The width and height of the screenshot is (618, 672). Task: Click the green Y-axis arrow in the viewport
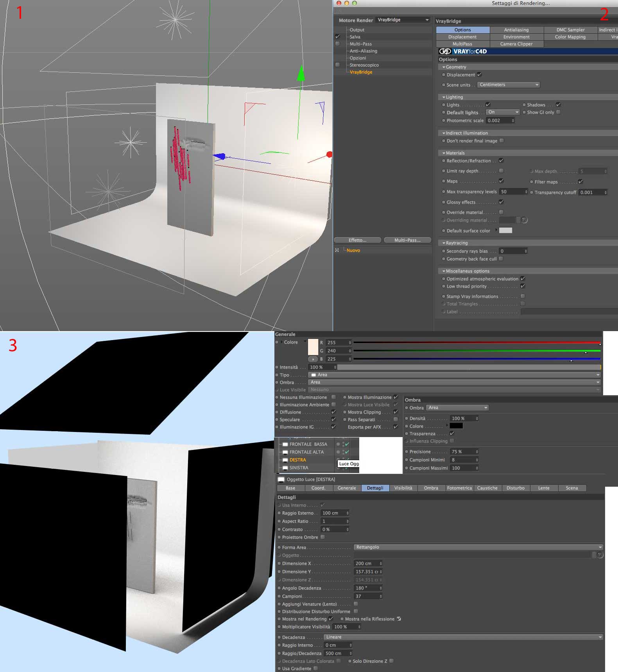coord(301,73)
